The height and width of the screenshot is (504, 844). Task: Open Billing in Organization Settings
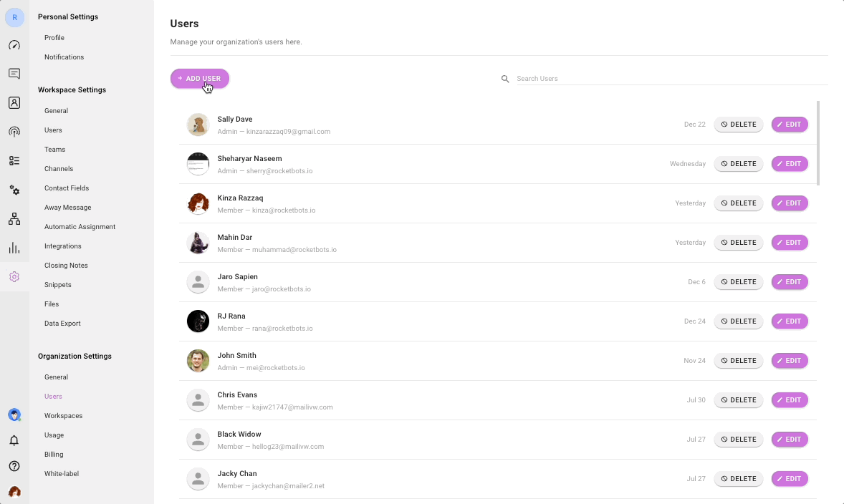pos(54,455)
